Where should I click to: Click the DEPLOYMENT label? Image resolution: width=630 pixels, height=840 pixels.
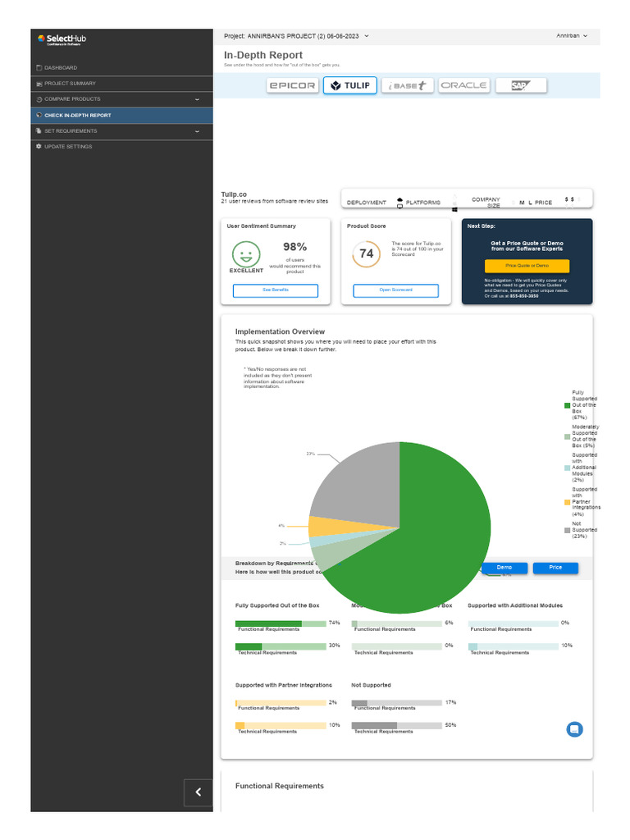click(367, 203)
